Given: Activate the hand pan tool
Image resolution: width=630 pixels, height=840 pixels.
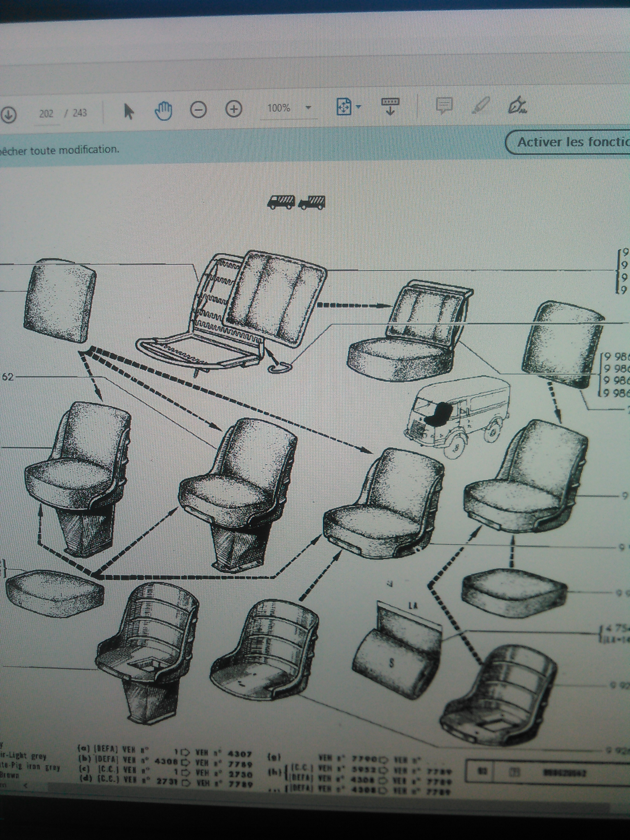Looking at the screenshot, I should point(164,111).
